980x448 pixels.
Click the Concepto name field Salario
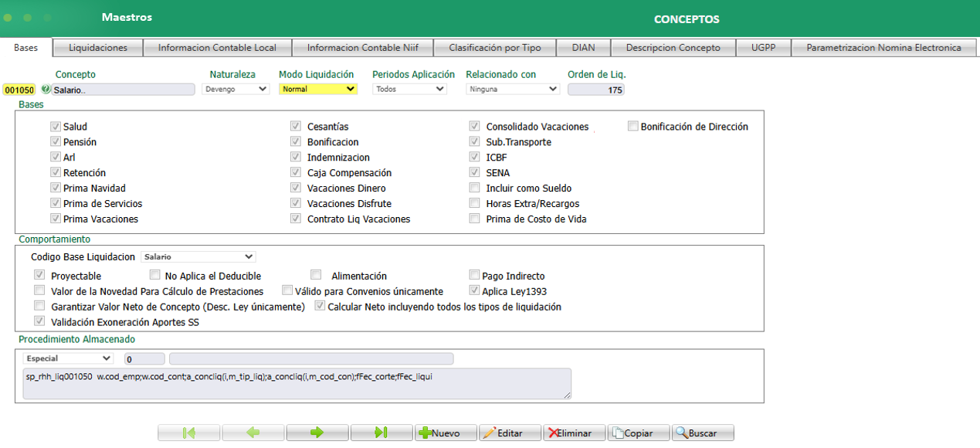[x=123, y=90]
